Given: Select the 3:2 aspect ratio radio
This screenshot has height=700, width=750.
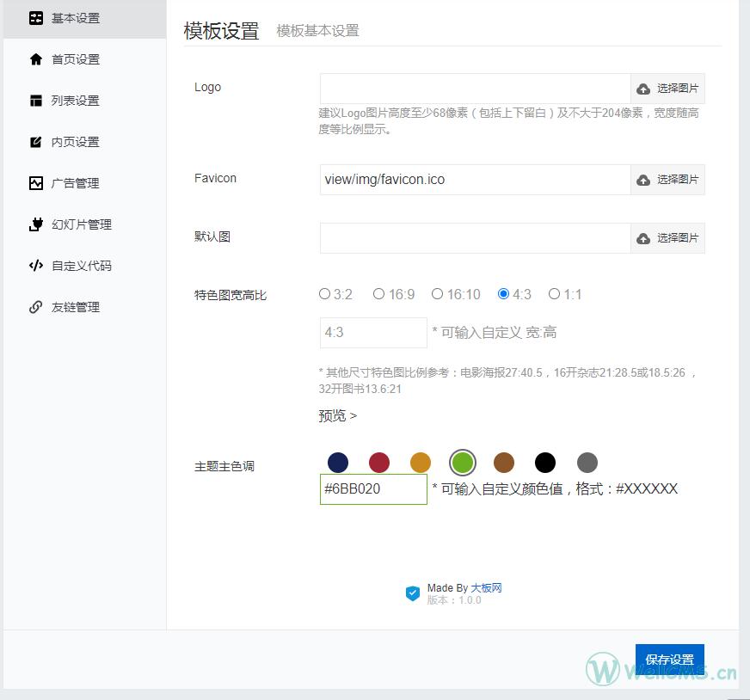Looking at the screenshot, I should [x=325, y=293].
